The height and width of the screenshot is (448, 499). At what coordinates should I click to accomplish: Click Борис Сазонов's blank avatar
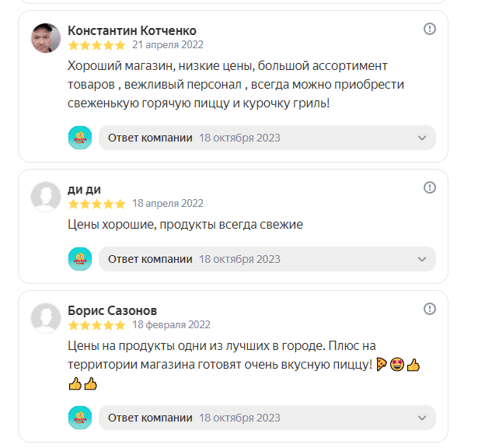(46, 317)
